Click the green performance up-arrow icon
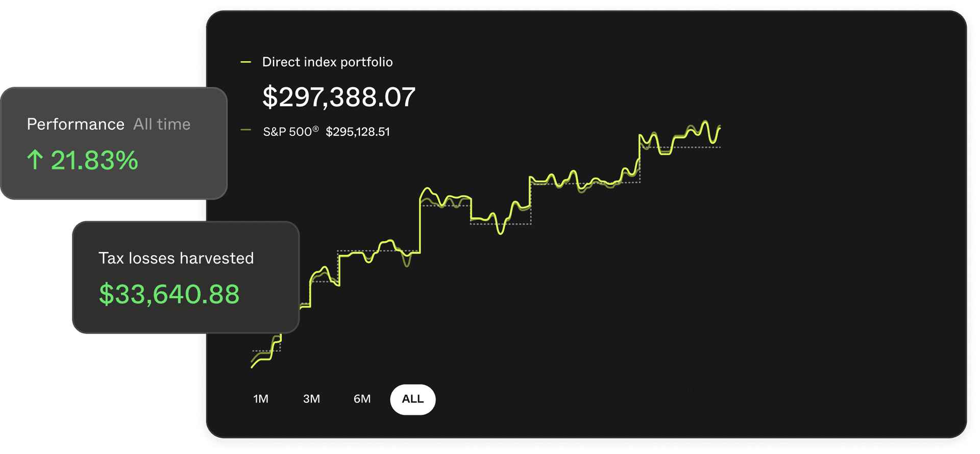This screenshot has width=980, height=454. [x=35, y=159]
